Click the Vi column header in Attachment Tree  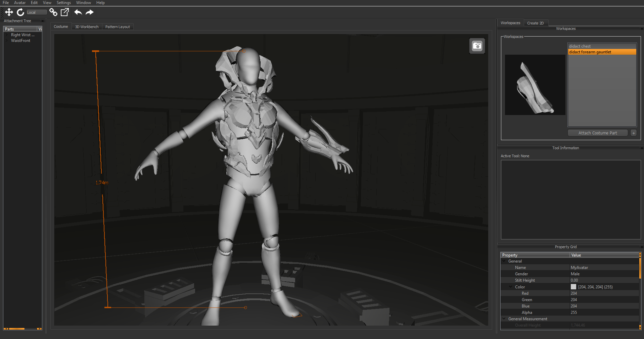pyautogui.click(x=40, y=29)
